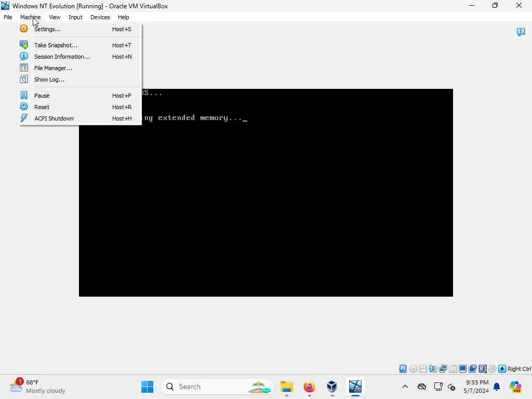Click the VirtualBox title bar app icon
Viewport: 532px width, 399px height.
coord(5,6)
